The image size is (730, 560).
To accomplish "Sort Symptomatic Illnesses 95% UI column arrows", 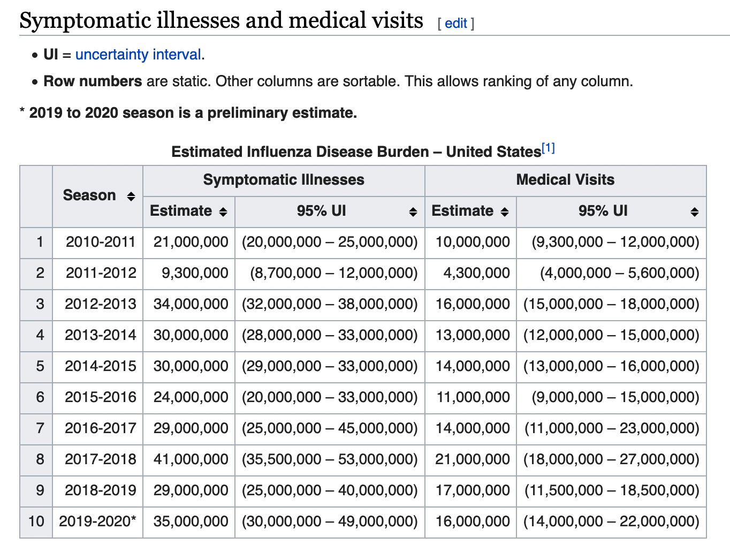I will click(413, 212).
